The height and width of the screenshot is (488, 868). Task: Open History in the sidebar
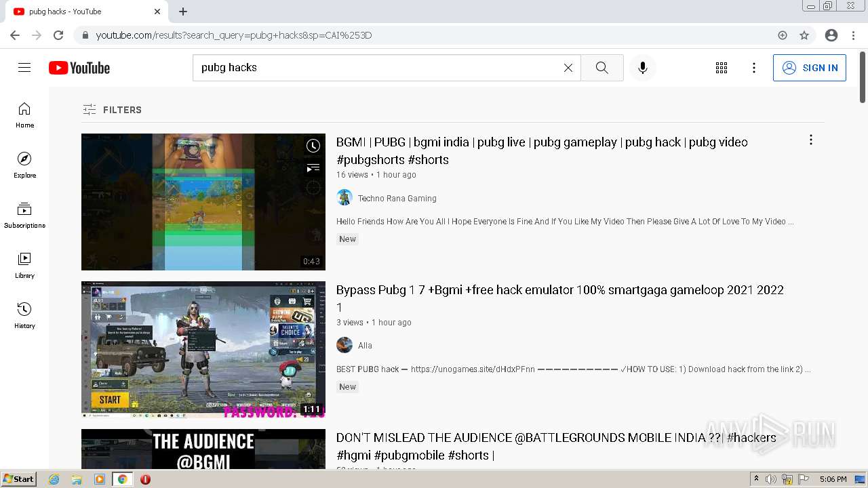(x=24, y=316)
